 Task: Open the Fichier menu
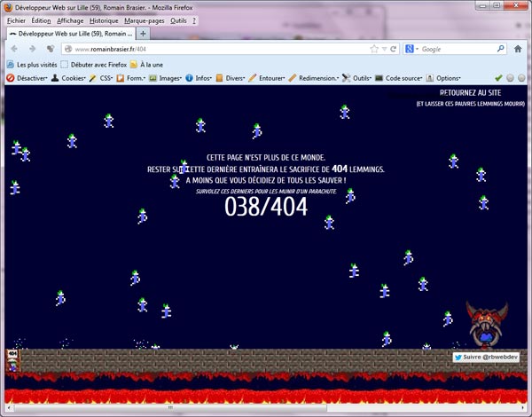(x=16, y=20)
